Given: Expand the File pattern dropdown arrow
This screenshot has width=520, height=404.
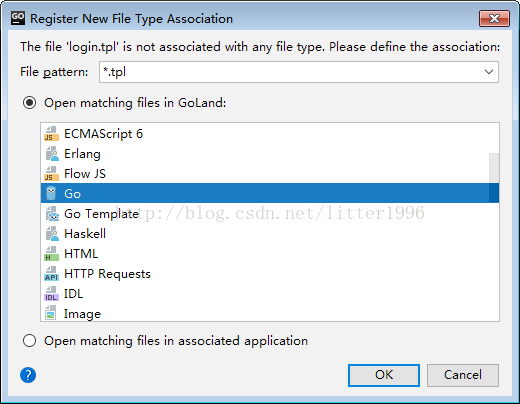Looking at the screenshot, I should (489, 72).
